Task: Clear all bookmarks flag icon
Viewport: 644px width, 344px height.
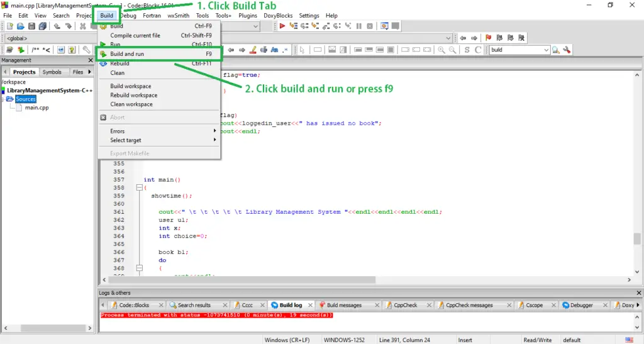Action: [521, 38]
